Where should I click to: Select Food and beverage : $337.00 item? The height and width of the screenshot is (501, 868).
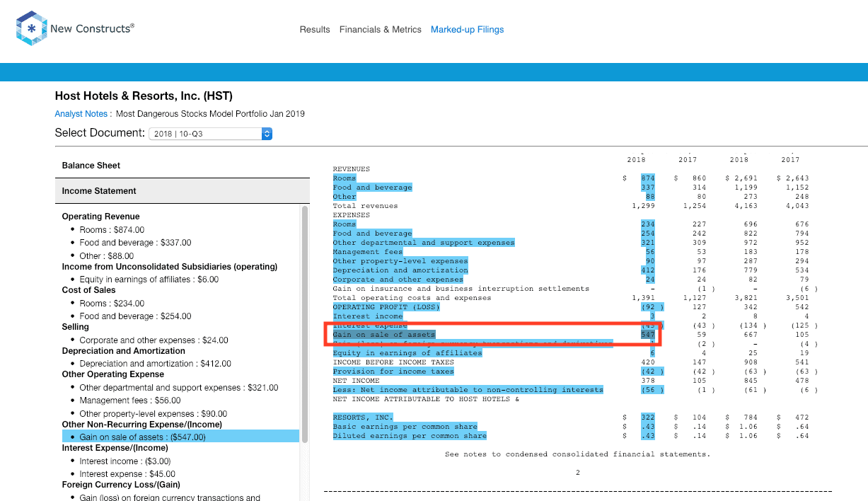tap(135, 243)
